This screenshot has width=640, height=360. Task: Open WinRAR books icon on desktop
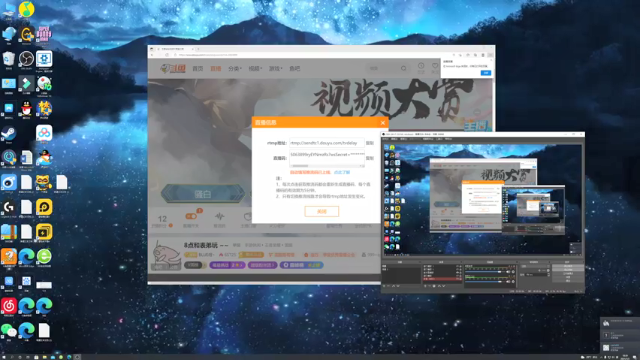[9, 232]
